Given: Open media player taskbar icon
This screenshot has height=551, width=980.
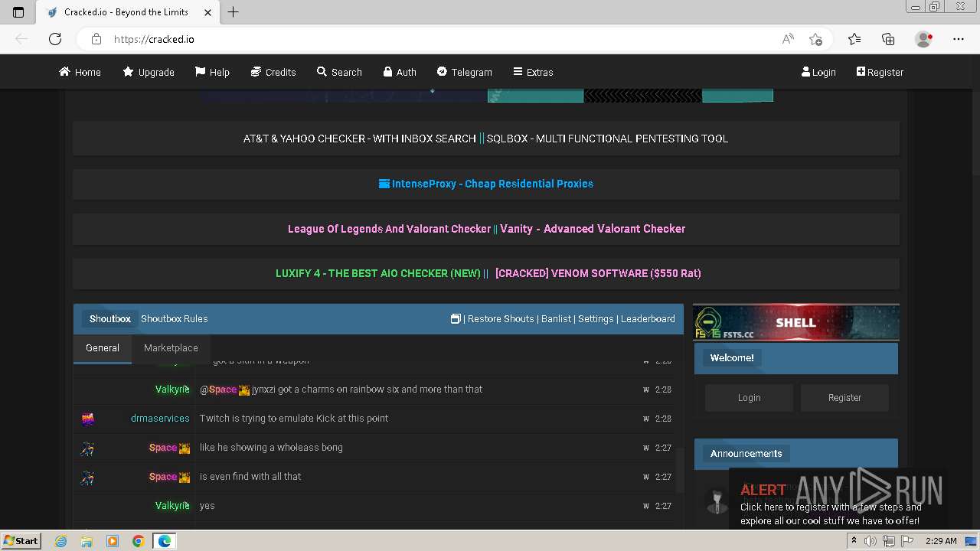Looking at the screenshot, I should 113,541.
